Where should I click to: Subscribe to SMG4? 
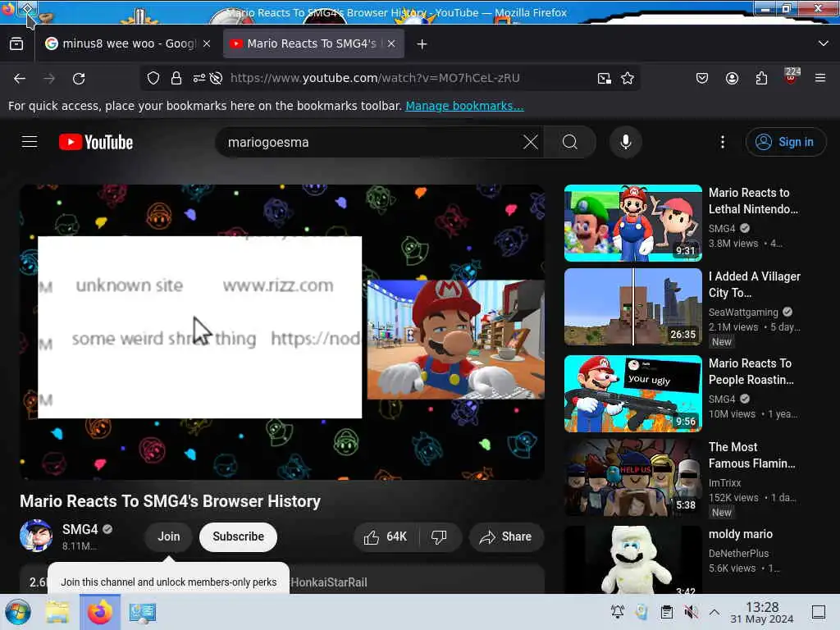pyautogui.click(x=239, y=536)
